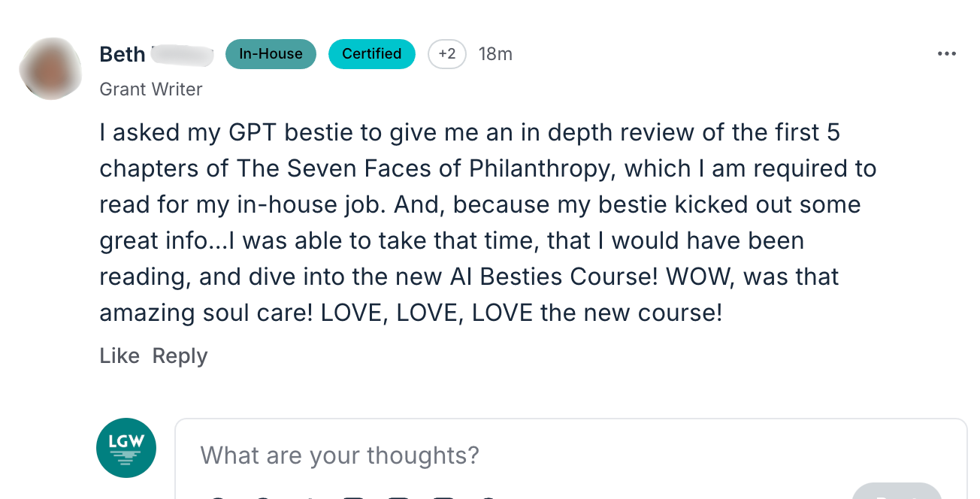Click the mention icon in the comment toolbar
The image size is (980, 499).
pos(308,496)
